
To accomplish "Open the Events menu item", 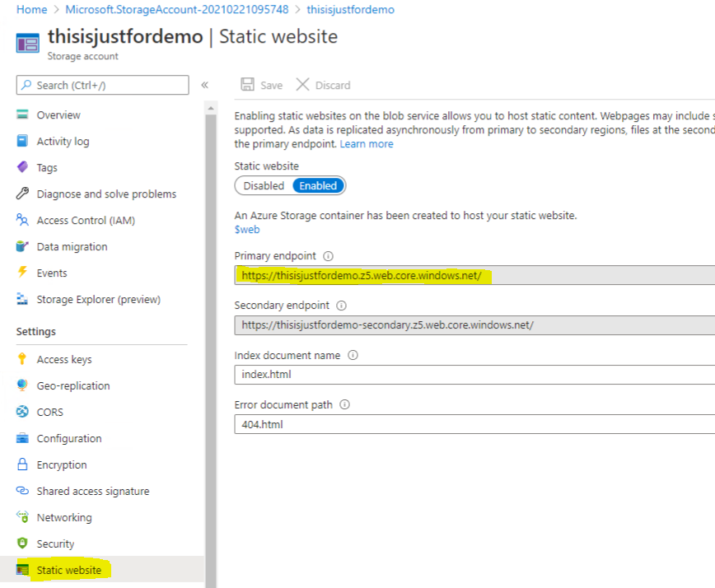I will tap(52, 273).
